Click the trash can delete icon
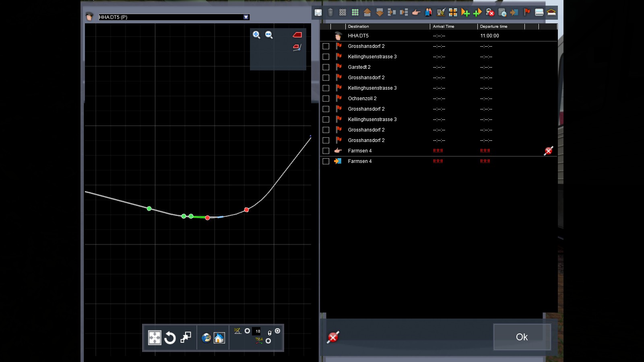This screenshot has height=362, width=644. click(x=330, y=12)
